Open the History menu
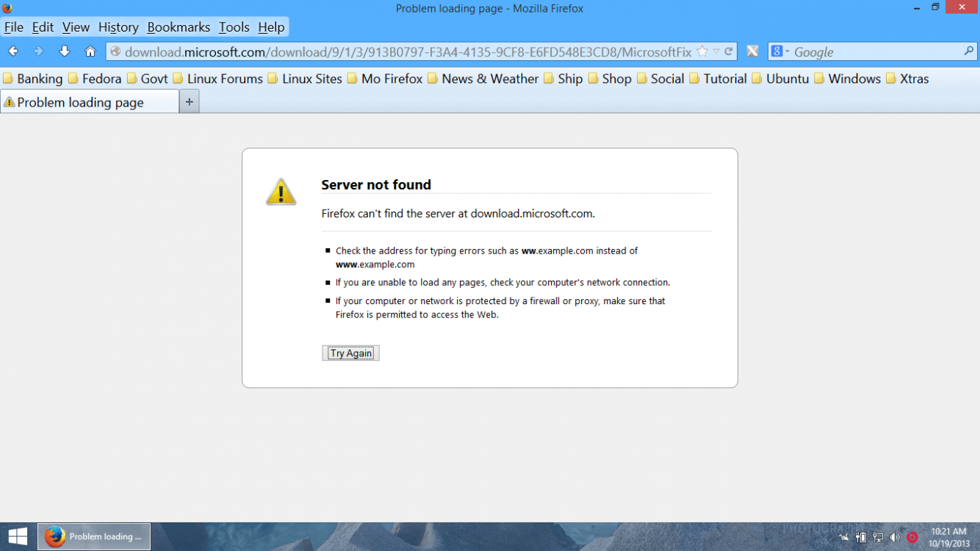The image size is (980, 551). [118, 27]
